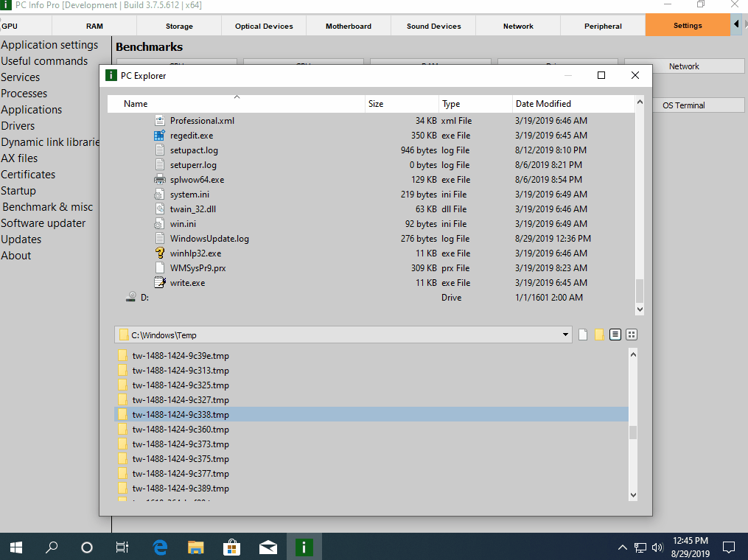The height and width of the screenshot is (560, 748).
Task: Click the twain_32.dll file icon
Action: click(x=160, y=209)
